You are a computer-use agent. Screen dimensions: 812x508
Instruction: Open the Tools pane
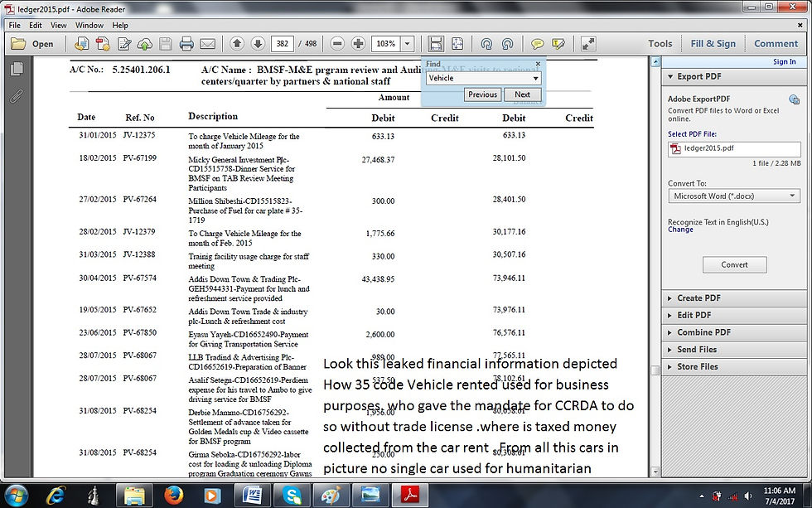[x=660, y=44]
